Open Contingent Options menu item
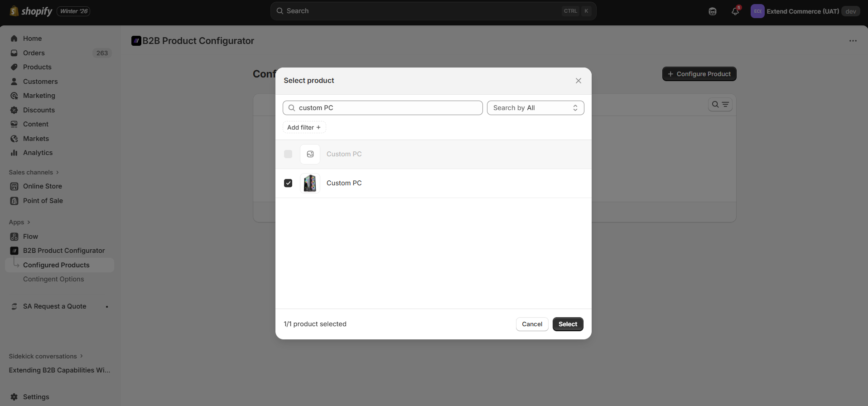The image size is (868, 406). (x=53, y=279)
